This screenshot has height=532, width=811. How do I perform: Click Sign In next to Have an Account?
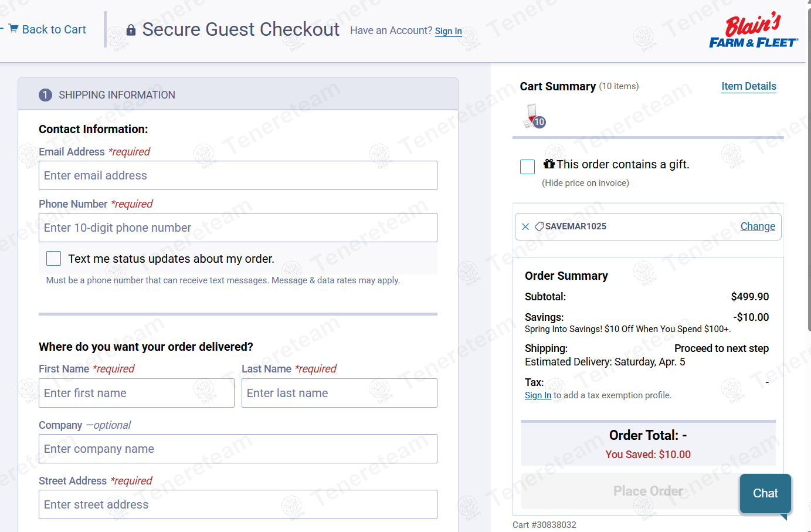coord(449,31)
